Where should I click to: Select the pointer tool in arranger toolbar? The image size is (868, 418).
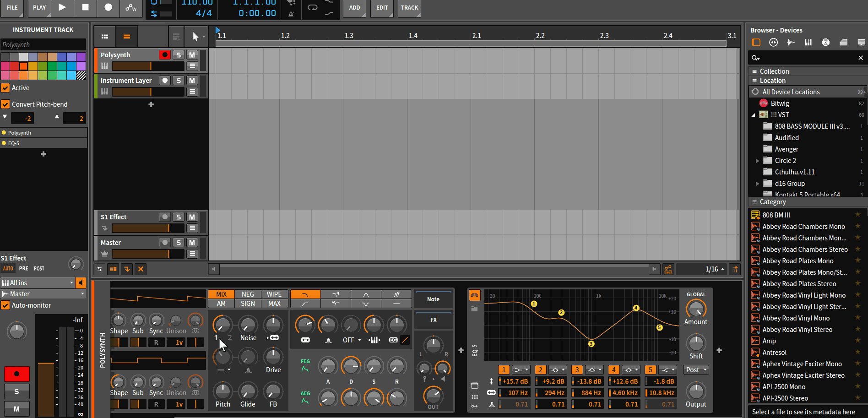(x=195, y=37)
